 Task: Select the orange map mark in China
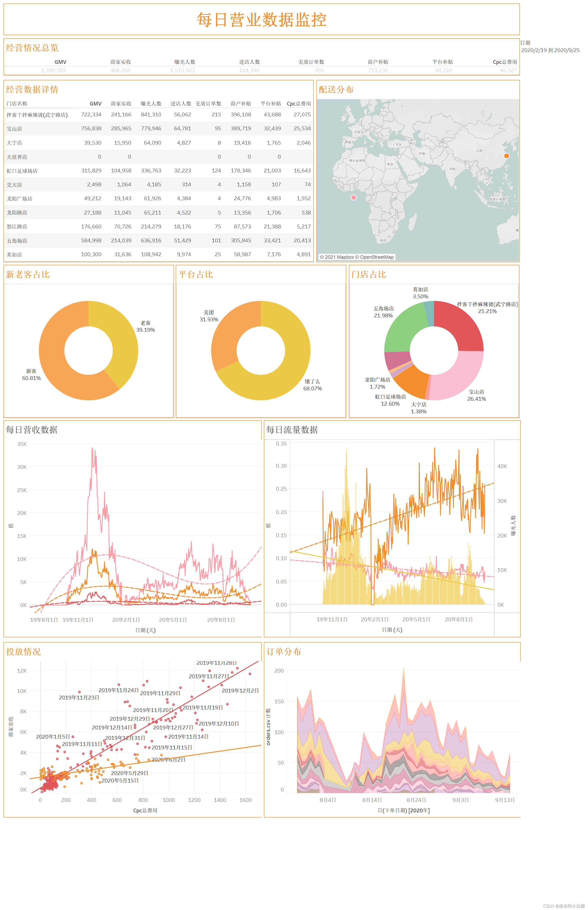click(x=506, y=156)
